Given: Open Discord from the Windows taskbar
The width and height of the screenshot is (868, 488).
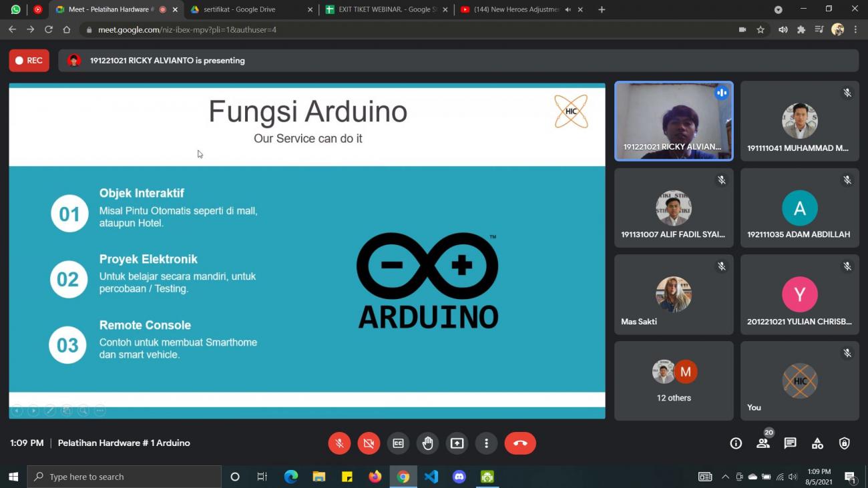Looking at the screenshot, I should 459,477.
